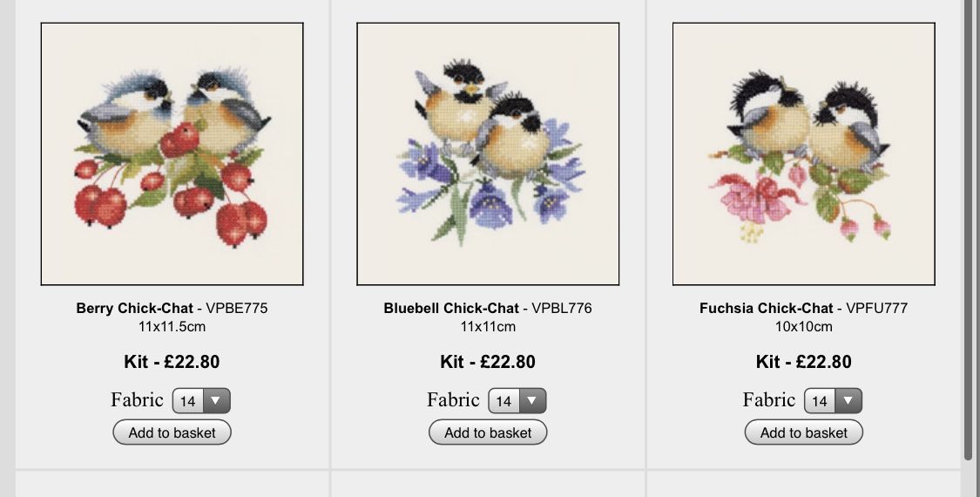The height and width of the screenshot is (497, 980).
Task: Select the Bluebell Chick-Chat kit price
Action: (x=488, y=362)
